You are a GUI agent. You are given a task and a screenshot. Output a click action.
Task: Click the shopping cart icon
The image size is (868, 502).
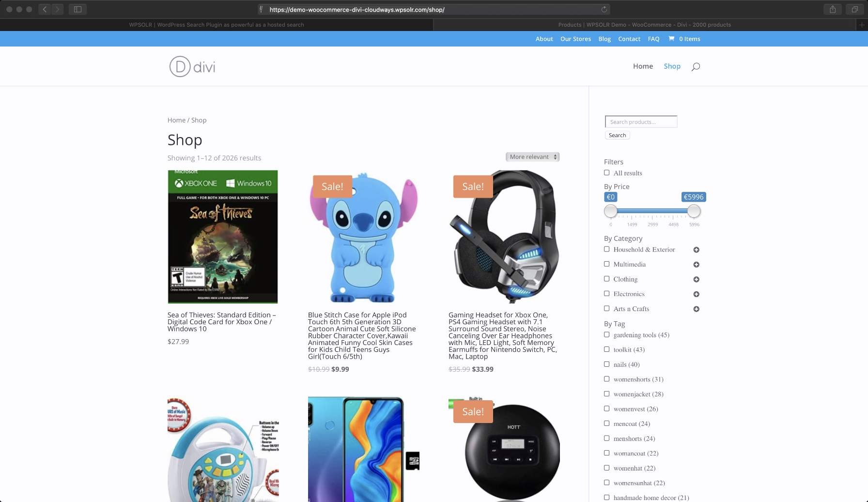(671, 39)
